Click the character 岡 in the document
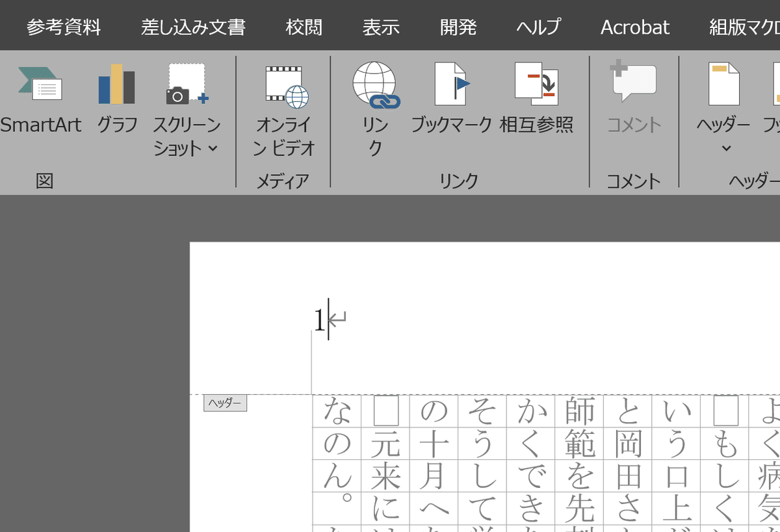 click(x=628, y=444)
